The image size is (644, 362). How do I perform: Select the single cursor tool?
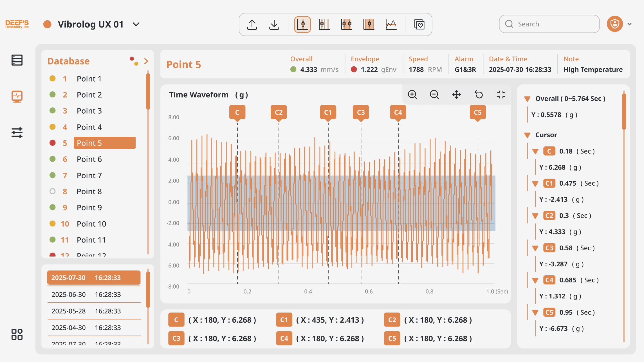tap(302, 24)
